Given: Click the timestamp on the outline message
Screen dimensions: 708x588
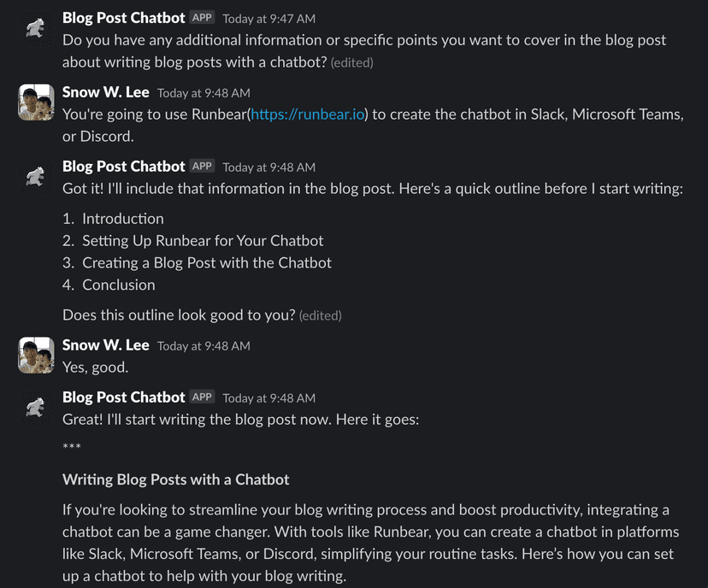Looking at the screenshot, I should 267,166.
